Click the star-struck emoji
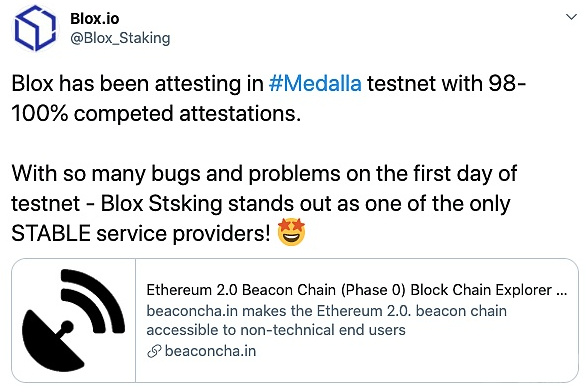Screen dimensions: 586x388 292,233
